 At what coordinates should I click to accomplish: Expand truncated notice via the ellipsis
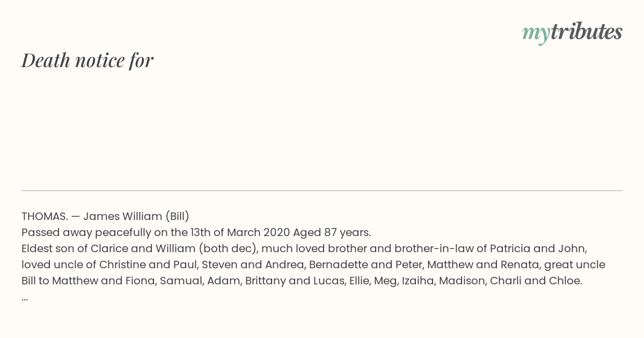tap(25, 297)
